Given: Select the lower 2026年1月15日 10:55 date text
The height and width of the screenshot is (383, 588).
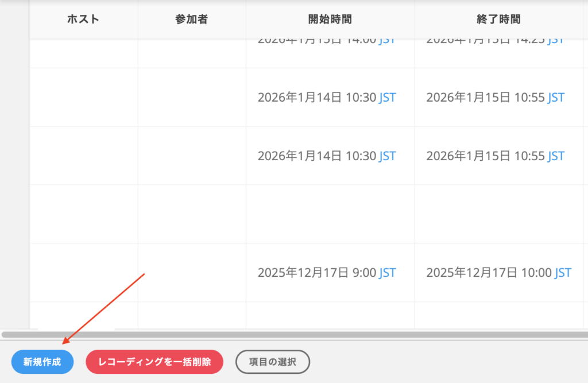Looking at the screenshot, I should click(485, 156).
